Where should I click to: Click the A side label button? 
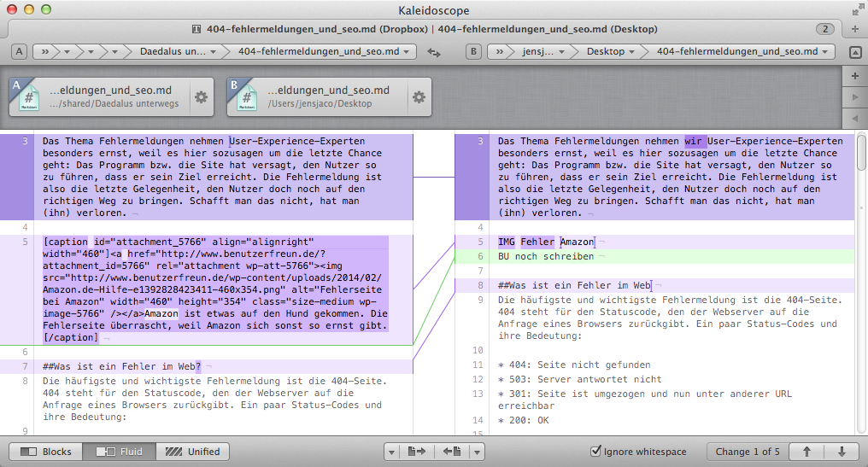pos(20,51)
